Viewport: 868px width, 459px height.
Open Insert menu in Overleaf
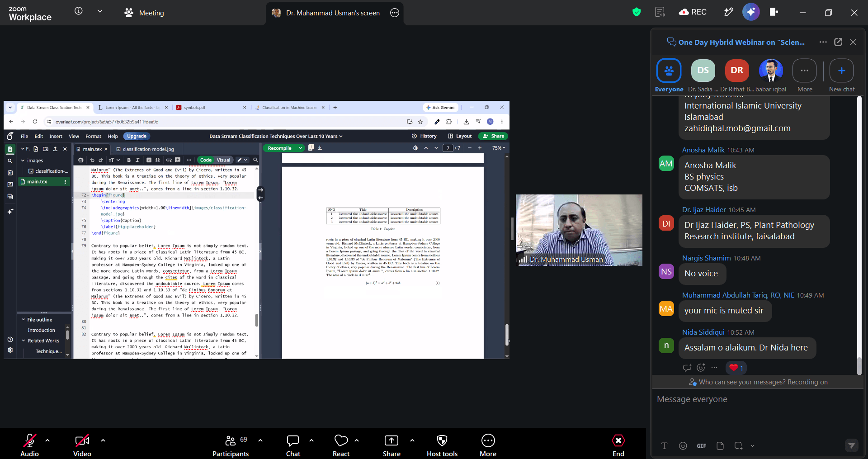pos(56,136)
